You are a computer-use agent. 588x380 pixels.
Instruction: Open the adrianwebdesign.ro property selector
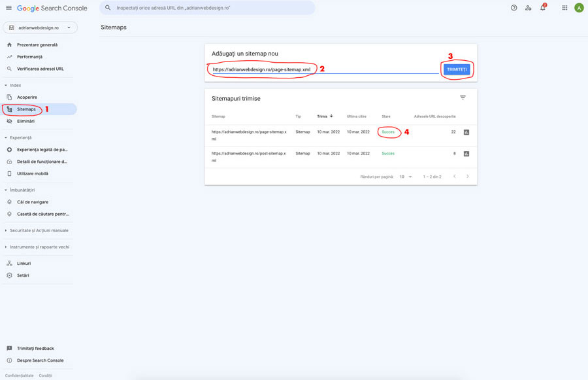(x=40, y=27)
